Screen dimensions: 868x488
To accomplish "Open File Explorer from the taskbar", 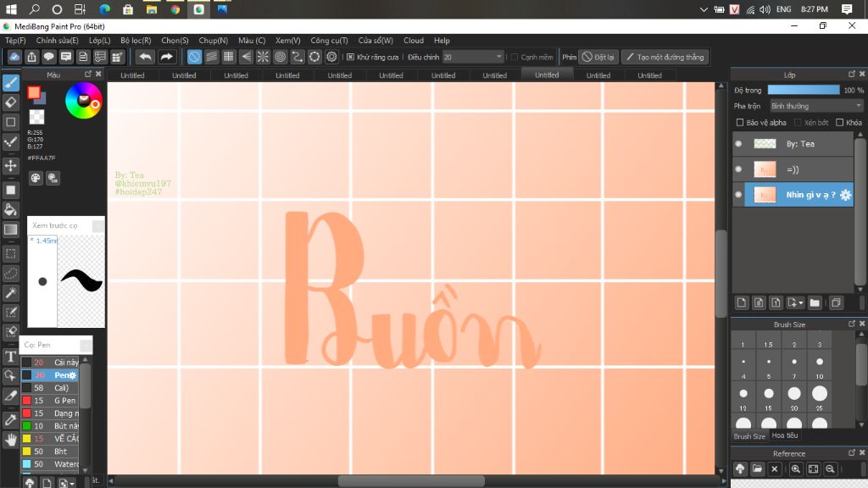I will click(152, 9).
